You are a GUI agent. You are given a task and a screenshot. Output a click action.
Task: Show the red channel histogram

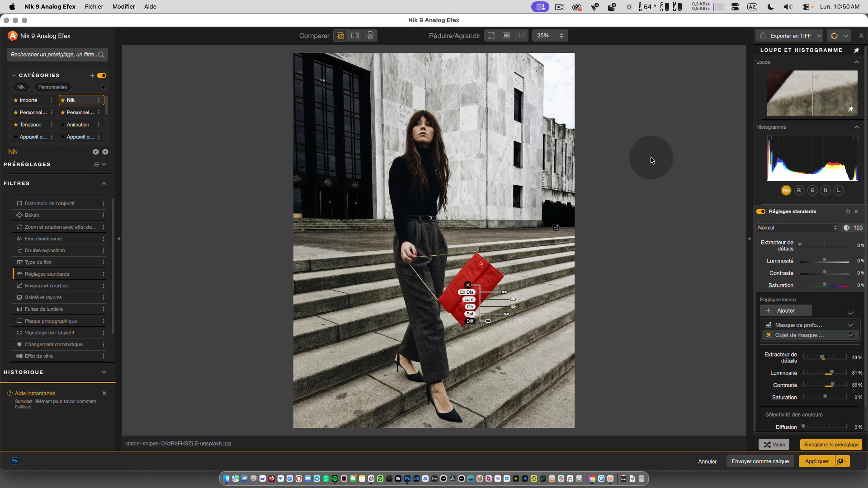(x=799, y=190)
